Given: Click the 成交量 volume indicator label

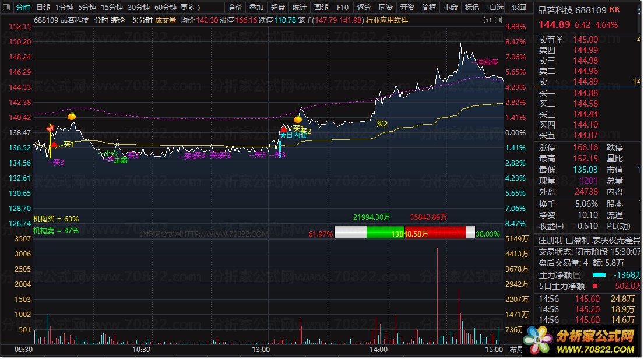Looking at the screenshot, I should 166,20.
